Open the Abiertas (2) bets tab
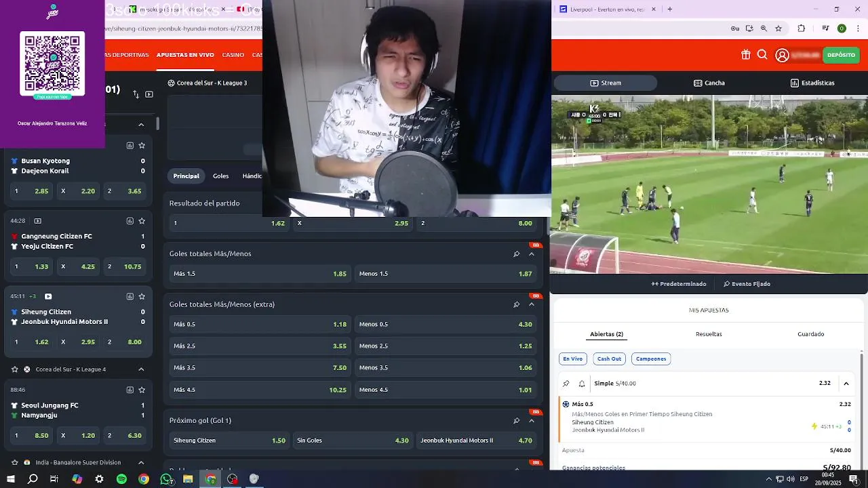The width and height of the screenshot is (868, 488). click(x=606, y=334)
